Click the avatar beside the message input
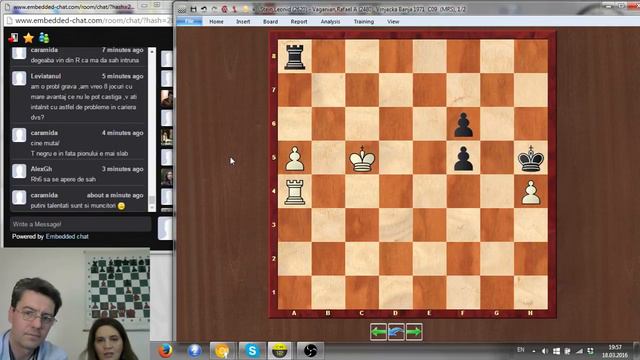 pos(165,228)
